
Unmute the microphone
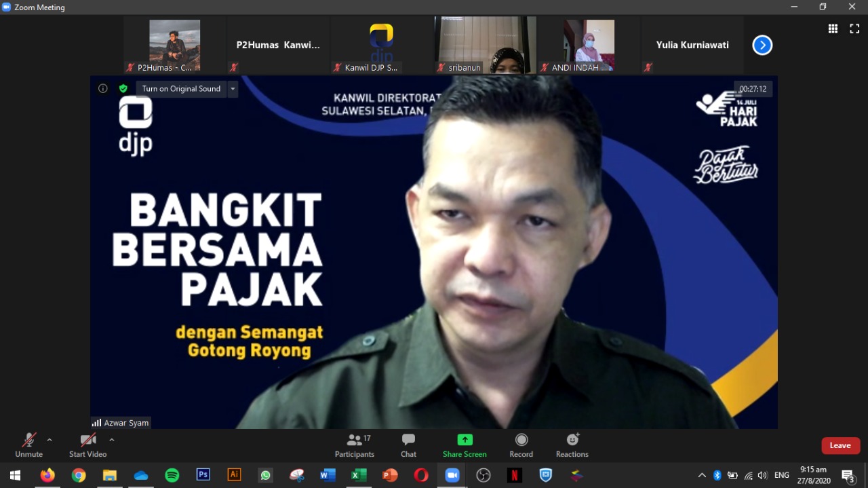pyautogui.click(x=28, y=445)
